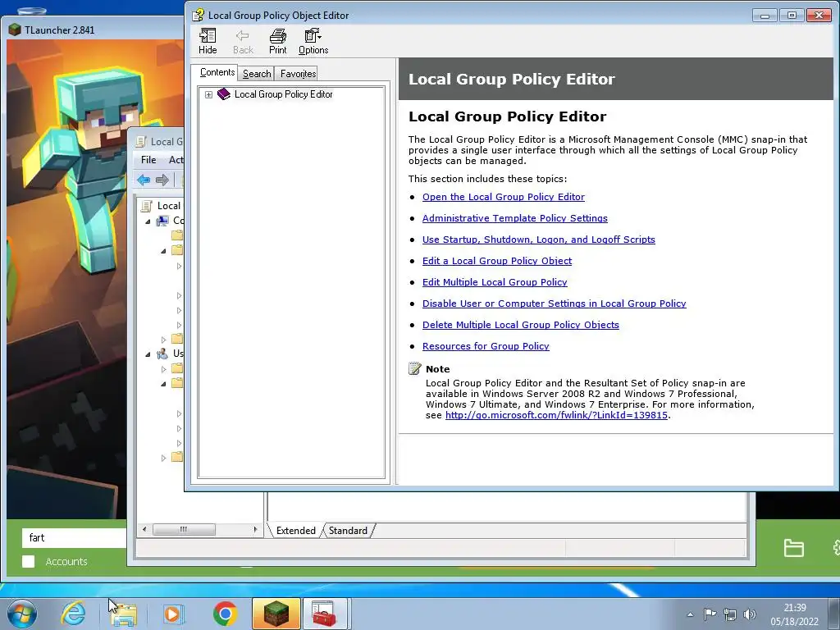Select the Standard tab in policy console
This screenshot has width=840, height=630.
348,531
